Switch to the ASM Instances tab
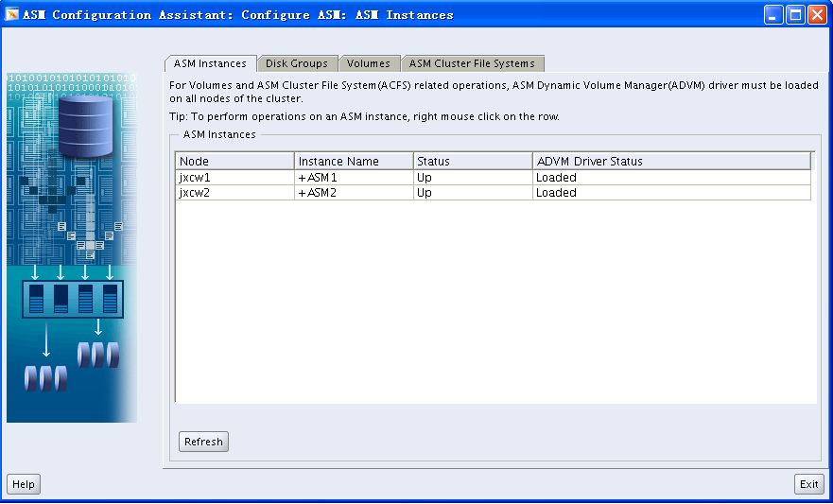 (x=210, y=63)
